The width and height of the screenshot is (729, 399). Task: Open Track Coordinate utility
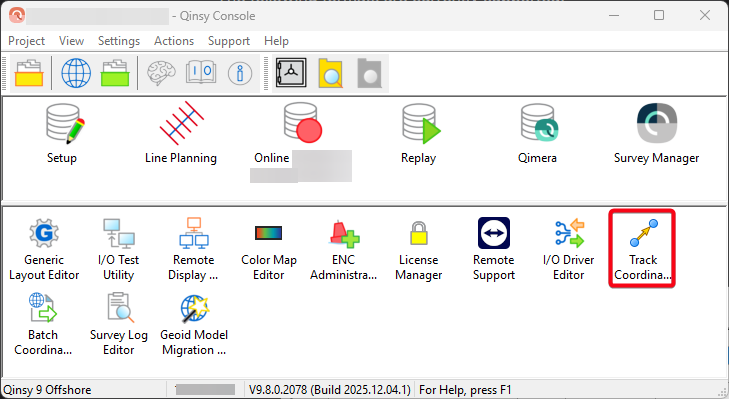(643, 250)
